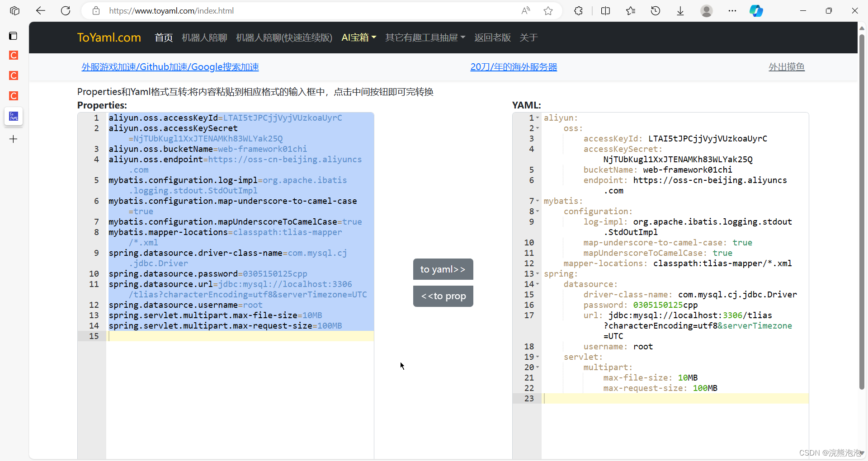
Task: Open the browser profile avatar
Action: coord(707,10)
